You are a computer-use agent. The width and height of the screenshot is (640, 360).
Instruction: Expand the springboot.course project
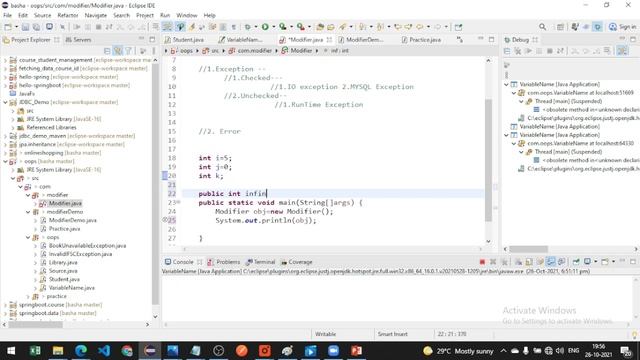tap(5, 305)
